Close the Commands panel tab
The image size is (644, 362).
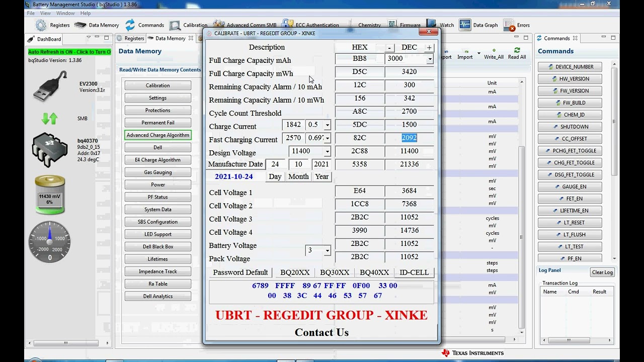coord(575,38)
